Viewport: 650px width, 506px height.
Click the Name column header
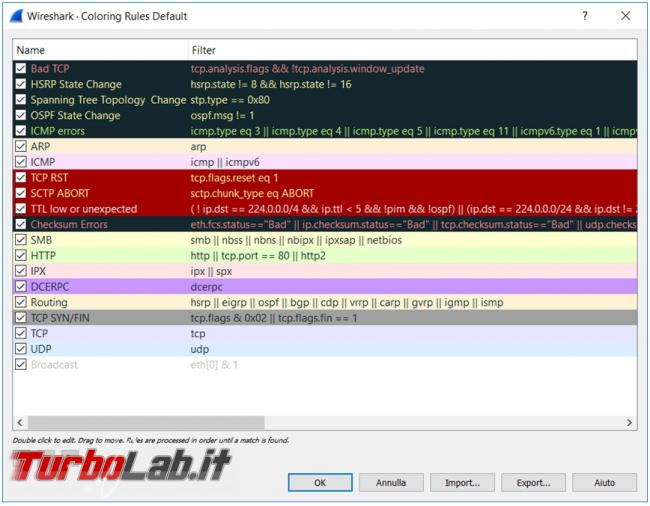tap(100, 50)
